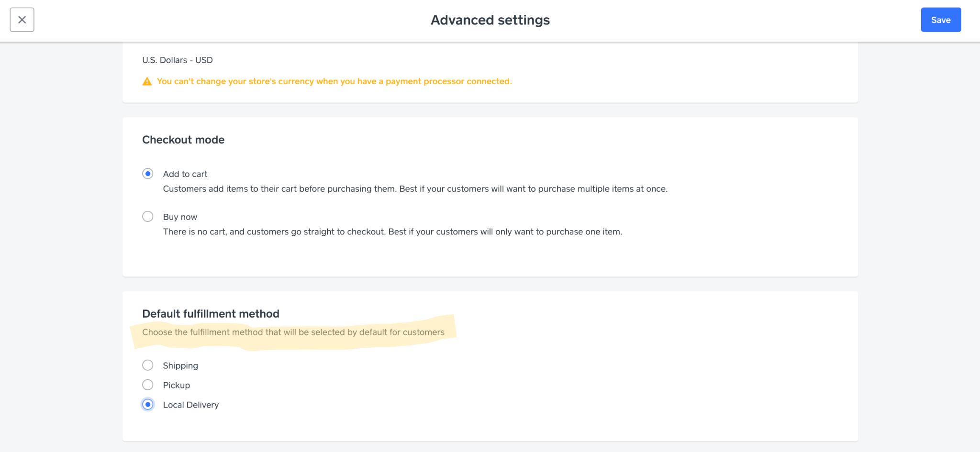Image resolution: width=980 pixels, height=452 pixels.
Task: Click the U.S. Dollars - USD label
Action: pyautogui.click(x=177, y=60)
